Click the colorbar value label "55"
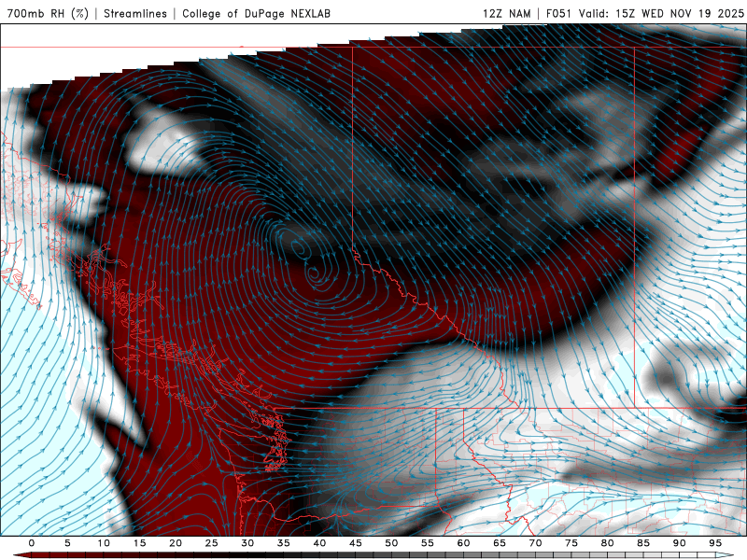This screenshot has height=560, width=747. [428, 543]
